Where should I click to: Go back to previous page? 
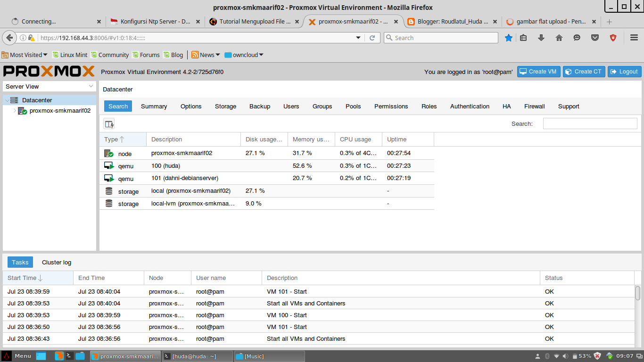(9, 38)
